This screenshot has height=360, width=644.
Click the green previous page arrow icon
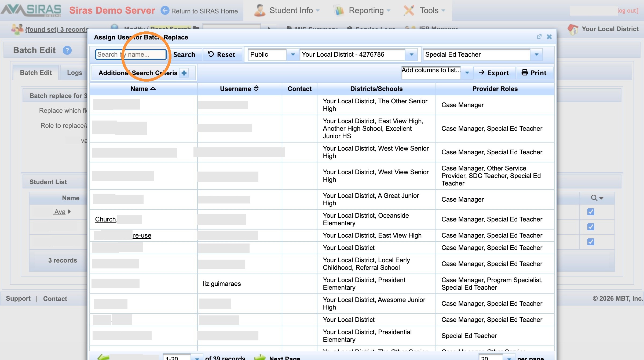104,357
